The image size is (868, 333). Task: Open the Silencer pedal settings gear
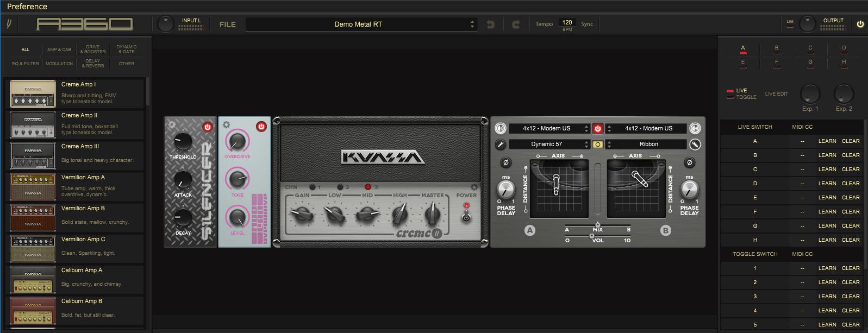tap(172, 124)
